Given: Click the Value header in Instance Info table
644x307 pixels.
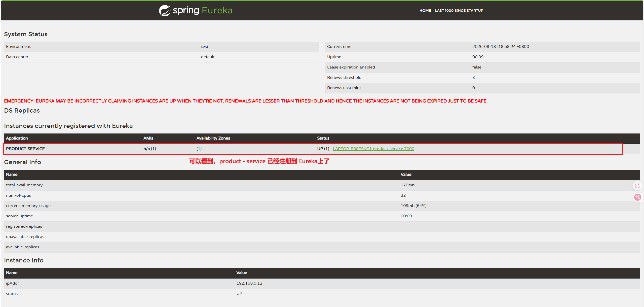Looking at the screenshot, I should [x=242, y=273].
